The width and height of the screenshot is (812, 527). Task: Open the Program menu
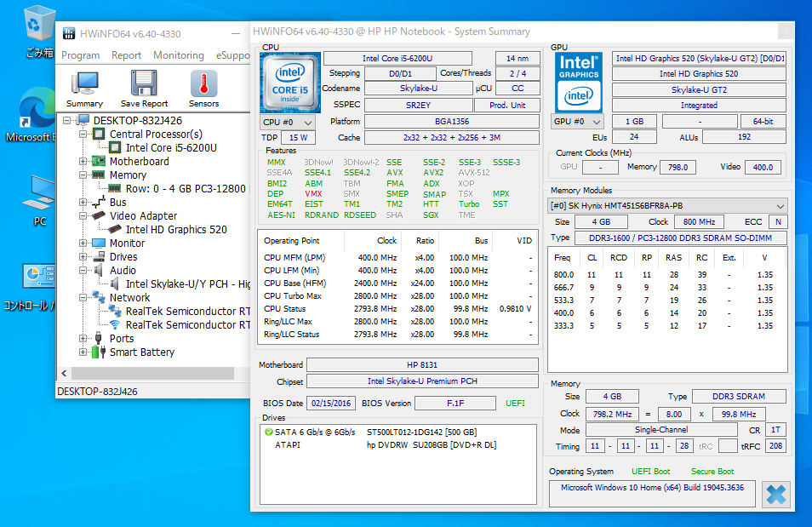click(x=81, y=55)
